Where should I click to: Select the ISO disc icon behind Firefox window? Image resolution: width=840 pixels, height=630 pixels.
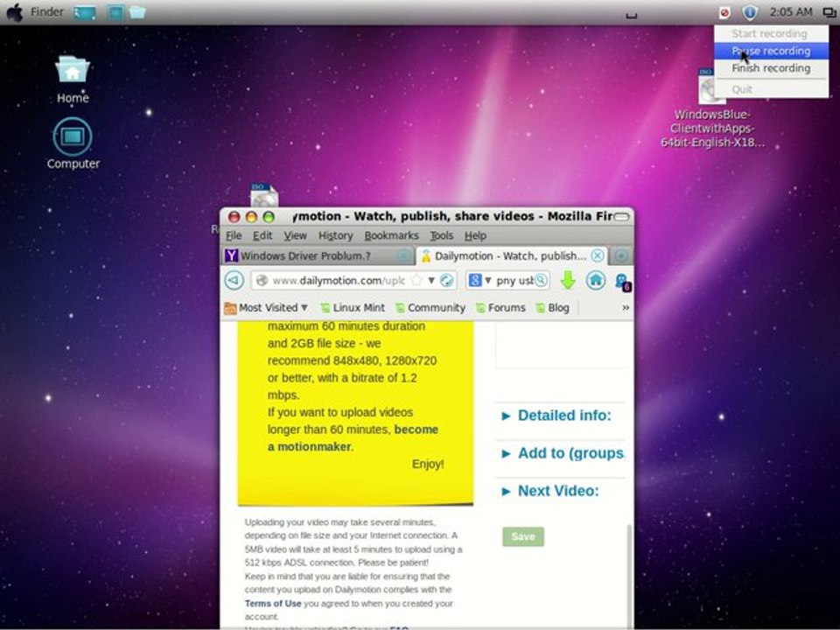point(264,195)
